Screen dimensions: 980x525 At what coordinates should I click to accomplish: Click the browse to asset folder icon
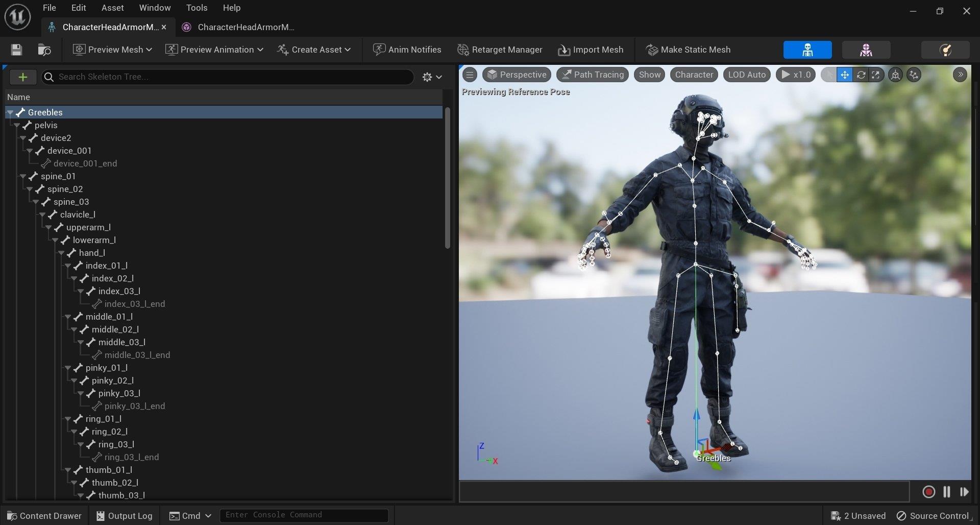(44, 50)
